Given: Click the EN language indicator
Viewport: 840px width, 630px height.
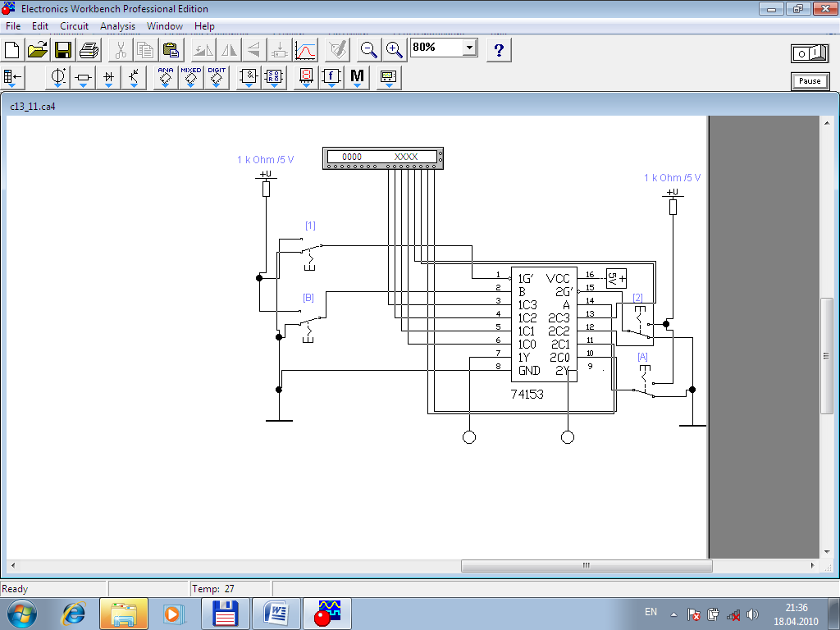Looking at the screenshot, I should [x=651, y=612].
